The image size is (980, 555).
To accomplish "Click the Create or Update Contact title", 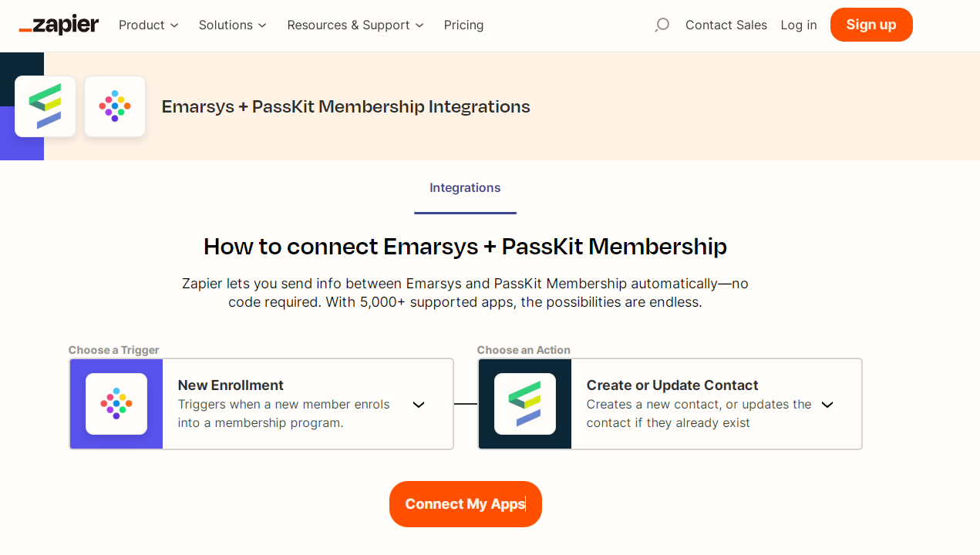I will 672,385.
